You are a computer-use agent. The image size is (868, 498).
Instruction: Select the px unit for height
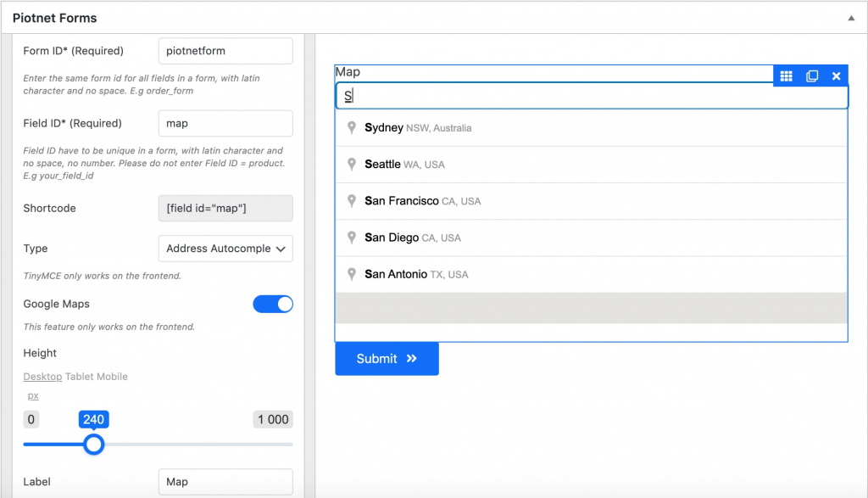coord(33,395)
